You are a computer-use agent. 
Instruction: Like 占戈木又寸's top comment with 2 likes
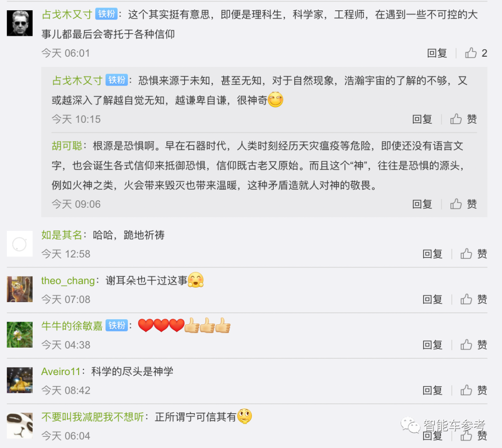click(476, 53)
